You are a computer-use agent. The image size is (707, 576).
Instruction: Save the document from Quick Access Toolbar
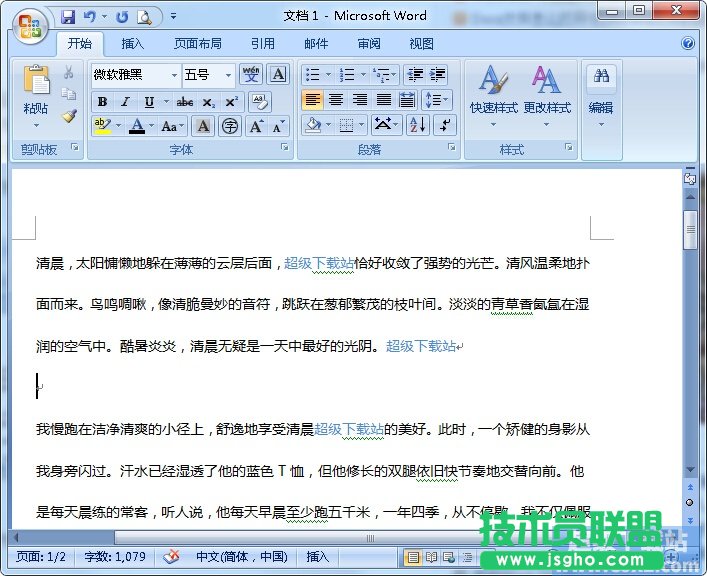point(68,17)
